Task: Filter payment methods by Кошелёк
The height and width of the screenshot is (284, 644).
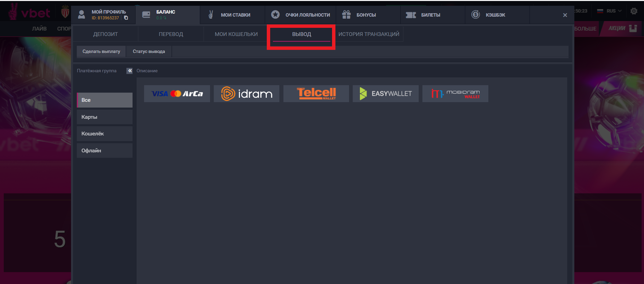Action: click(x=105, y=134)
